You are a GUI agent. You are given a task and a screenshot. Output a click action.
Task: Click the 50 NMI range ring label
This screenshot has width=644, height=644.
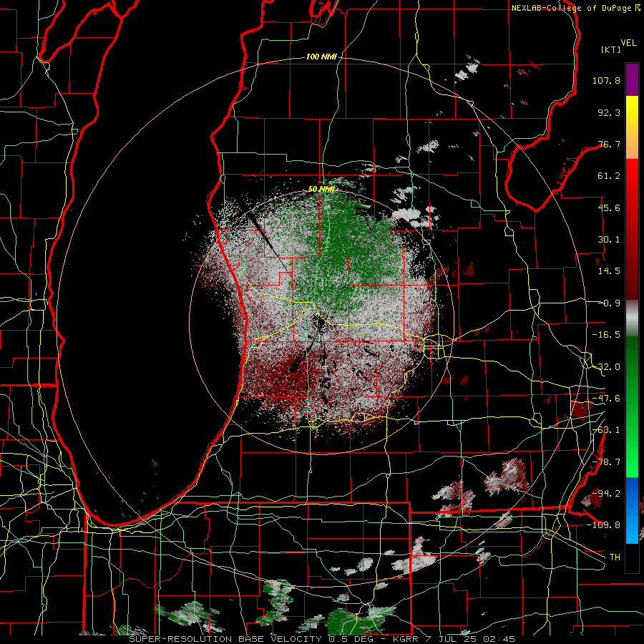[321, 190]
